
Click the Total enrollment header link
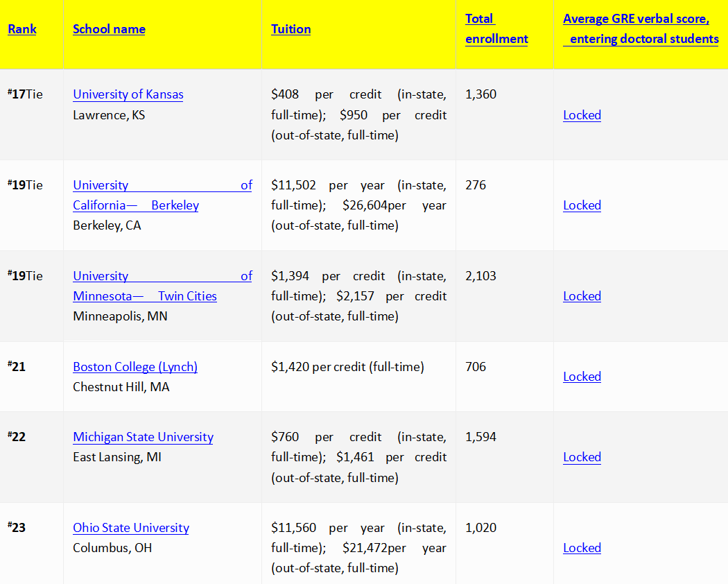[496, 29]
